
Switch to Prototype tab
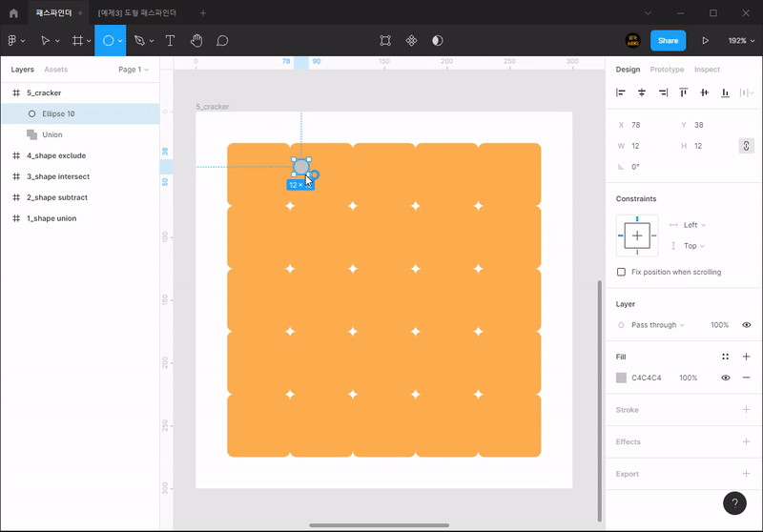click(x=667, y=70)
